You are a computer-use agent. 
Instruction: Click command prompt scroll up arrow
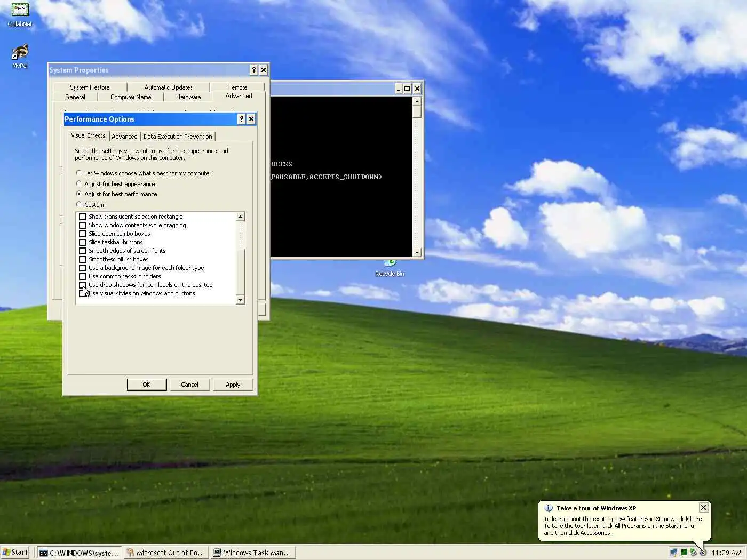coord(417,101)
